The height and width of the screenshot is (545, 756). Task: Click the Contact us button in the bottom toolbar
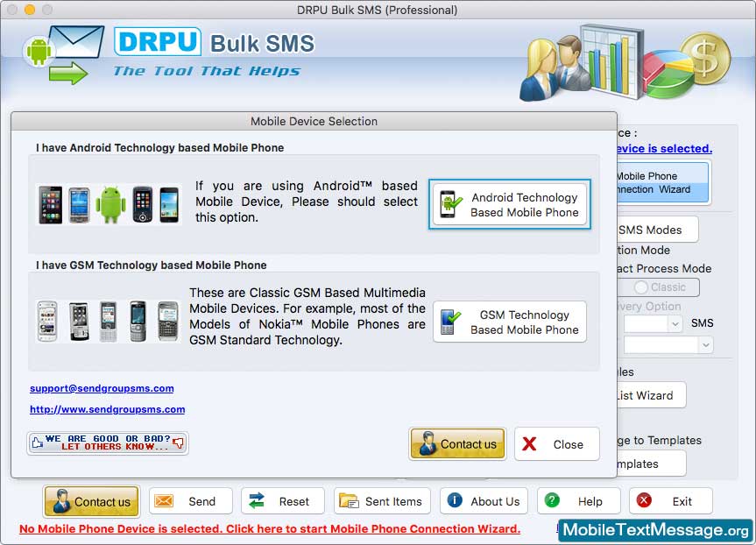[92, 501]
